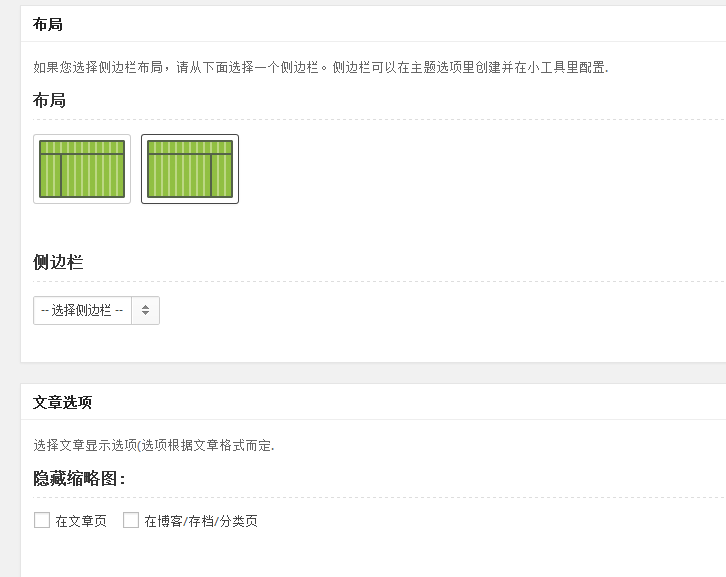Select the right-sidebar layout icon
The width and height of the screenshot is (726, 577).
(190, 169)
